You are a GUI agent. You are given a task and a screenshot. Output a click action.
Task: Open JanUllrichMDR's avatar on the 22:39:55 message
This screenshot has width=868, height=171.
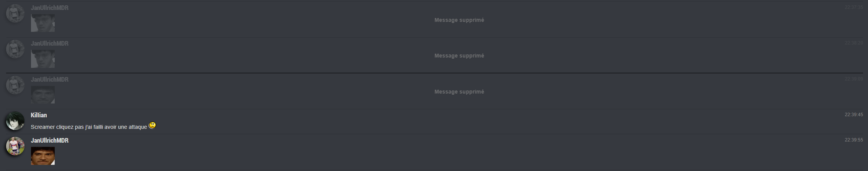(15, 146)
